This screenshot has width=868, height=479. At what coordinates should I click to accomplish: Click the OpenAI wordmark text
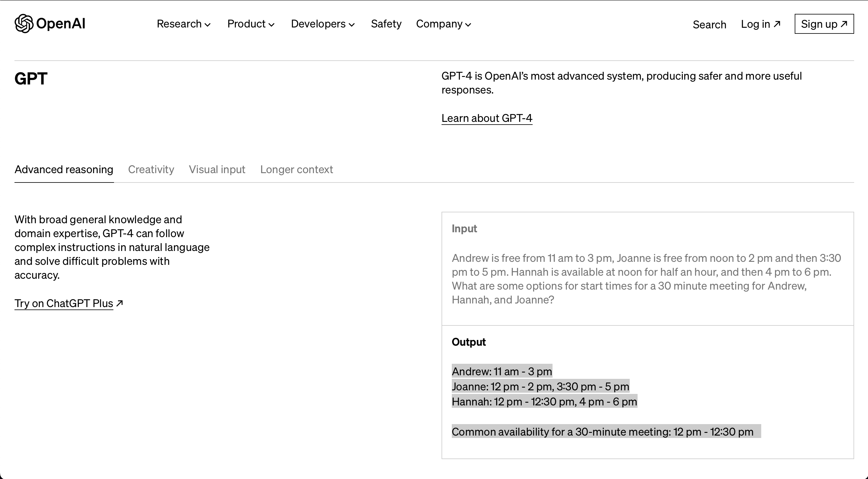(x=61, y=24)
